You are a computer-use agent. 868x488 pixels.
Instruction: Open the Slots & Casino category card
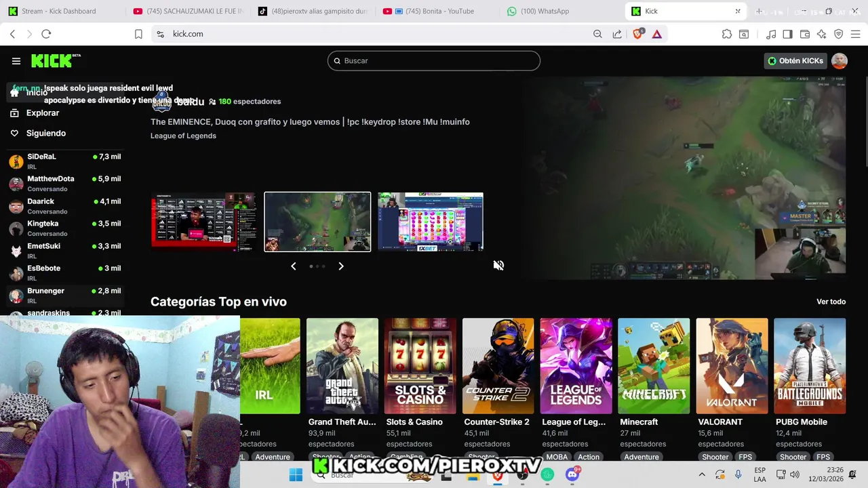[x=420, y=366]
